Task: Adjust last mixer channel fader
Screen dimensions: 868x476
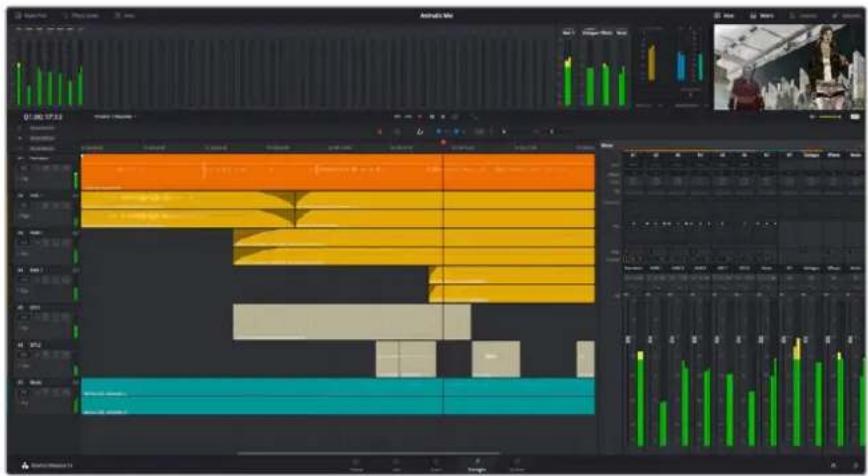Action: point(850,339)
